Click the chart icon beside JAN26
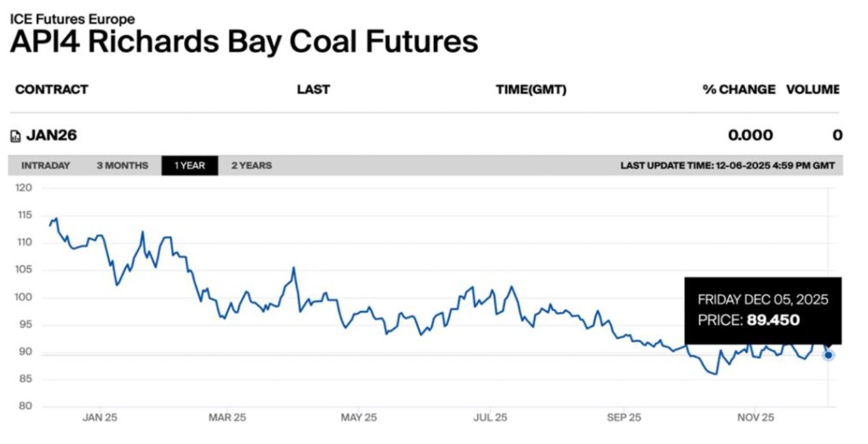The width and height of the screenshot is (868, 444). click(x=15, y=135)
